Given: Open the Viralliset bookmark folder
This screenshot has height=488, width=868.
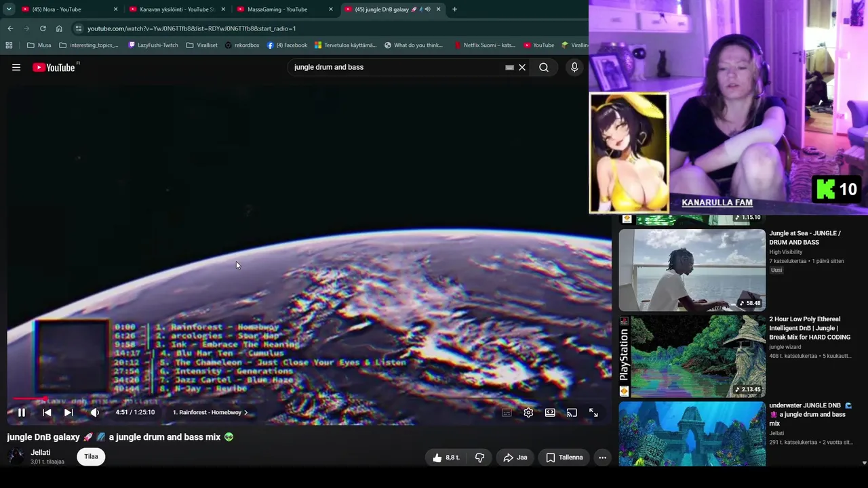Looking at the screenshot, I should 201,45.
